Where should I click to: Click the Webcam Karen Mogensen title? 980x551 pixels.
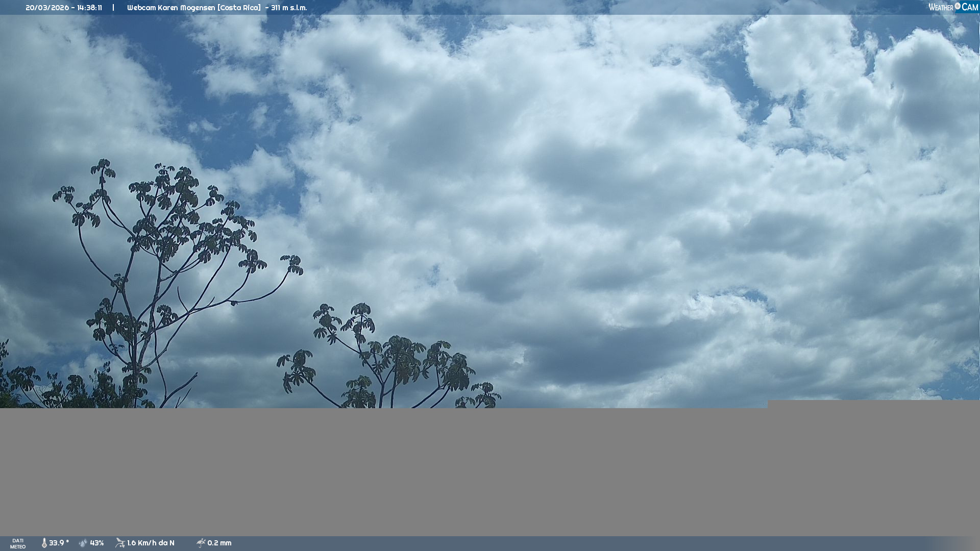(171, 8)
